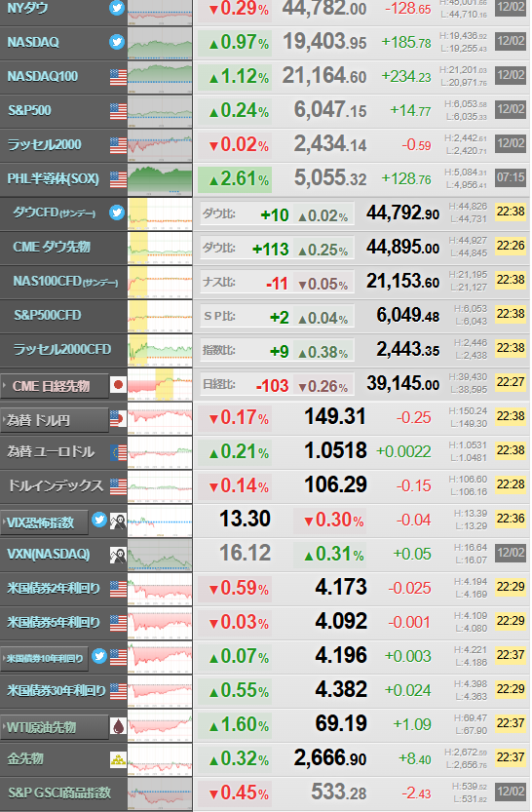Click the ▲1.60% change in WTI原油先物 row
This screenshot has height=812, width=532.
[235, 725]
